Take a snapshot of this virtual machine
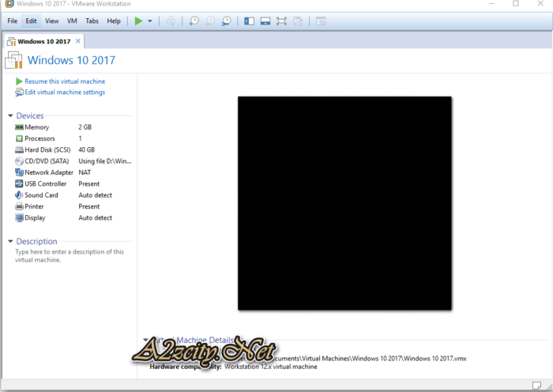The height and width of the screenshot is (392, 553). (194, 21)
